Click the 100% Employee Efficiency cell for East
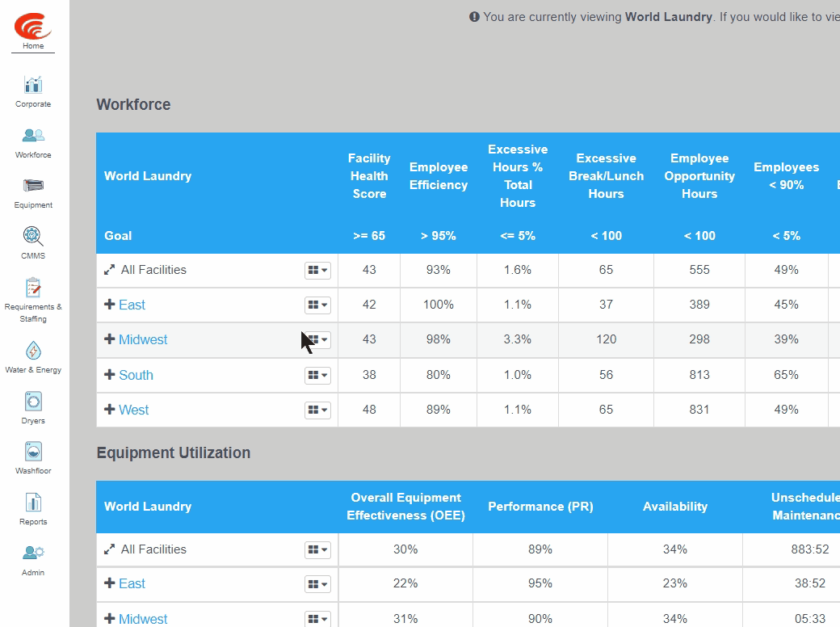Viewport: 840px width, 627px height. coord(439,305)
